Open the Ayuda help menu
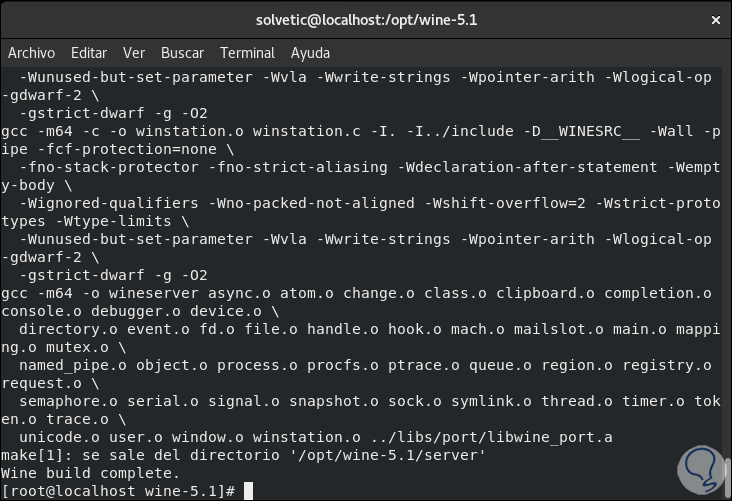 click(x=310, y=53)
